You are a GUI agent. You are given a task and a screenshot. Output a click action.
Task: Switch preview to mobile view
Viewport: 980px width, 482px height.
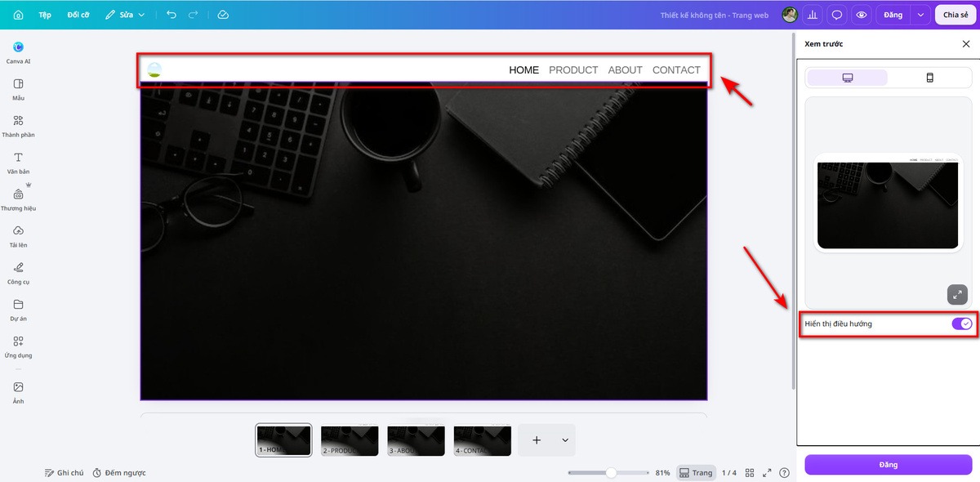click(x=929, y=78)
